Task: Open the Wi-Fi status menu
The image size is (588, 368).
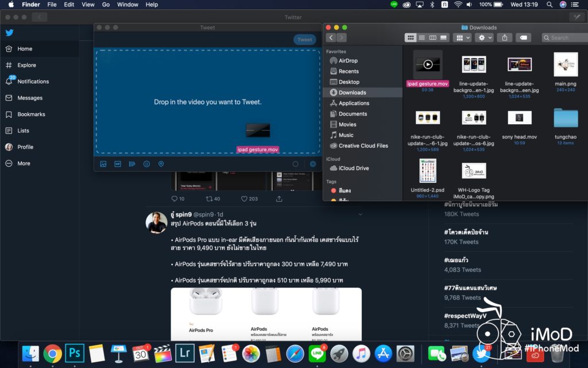Action: coord(458,5)
